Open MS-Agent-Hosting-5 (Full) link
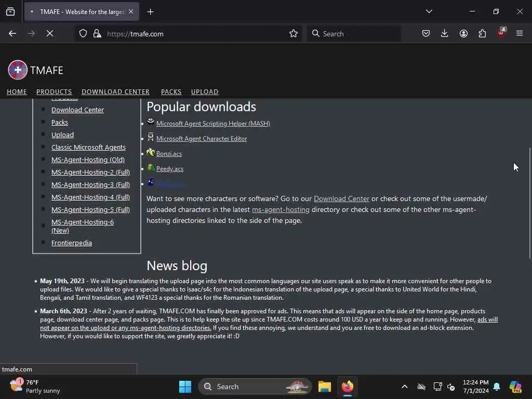Viewport: 532px width, 399px height. point(90,210)
